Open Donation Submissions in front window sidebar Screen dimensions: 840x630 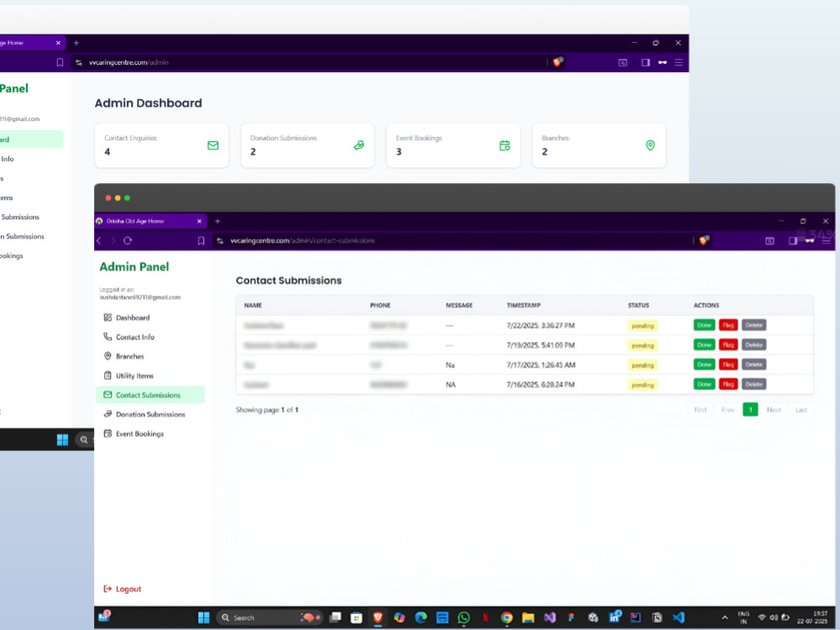144,414
